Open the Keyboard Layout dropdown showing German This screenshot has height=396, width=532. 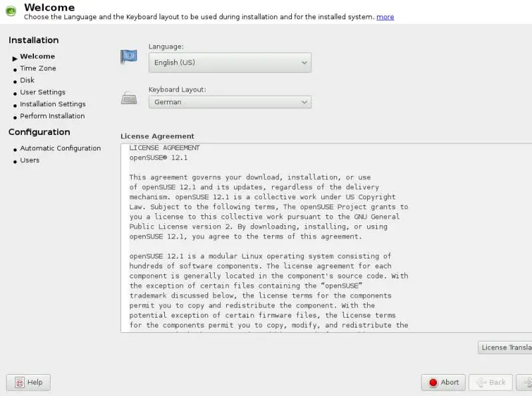229,102
